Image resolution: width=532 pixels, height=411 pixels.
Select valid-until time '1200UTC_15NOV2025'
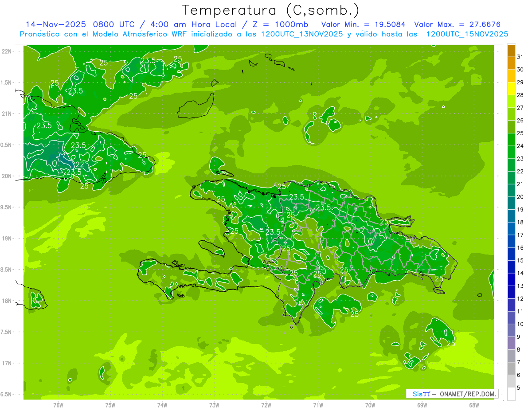point(467,34)
